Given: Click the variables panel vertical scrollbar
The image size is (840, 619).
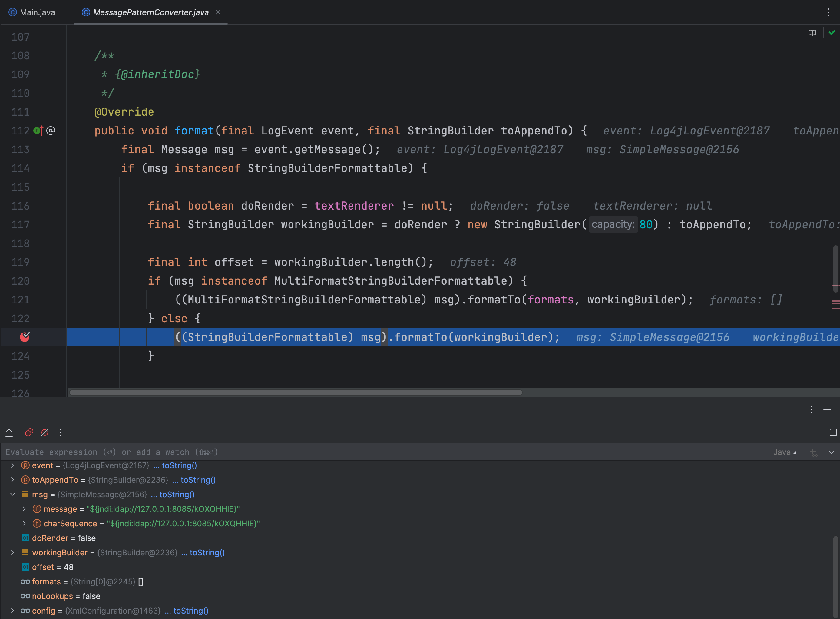Looking at the screenshot, I should coord(835,577).
